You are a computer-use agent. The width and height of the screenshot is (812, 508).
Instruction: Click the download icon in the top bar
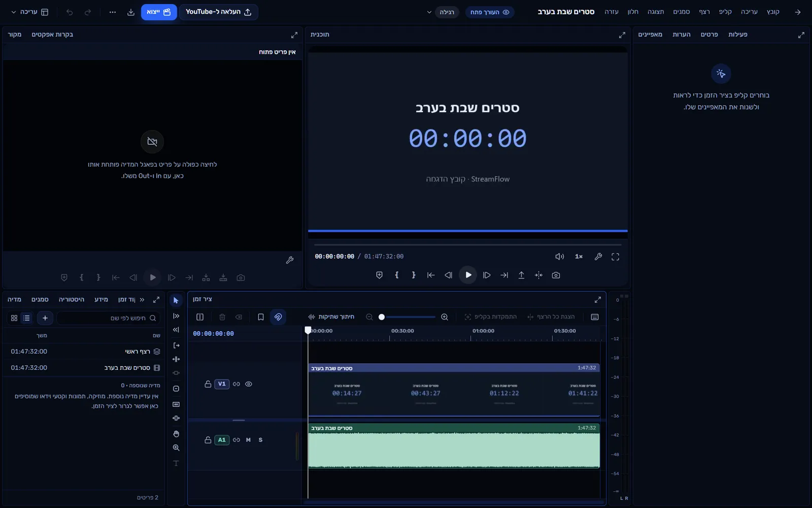[131, 12]
